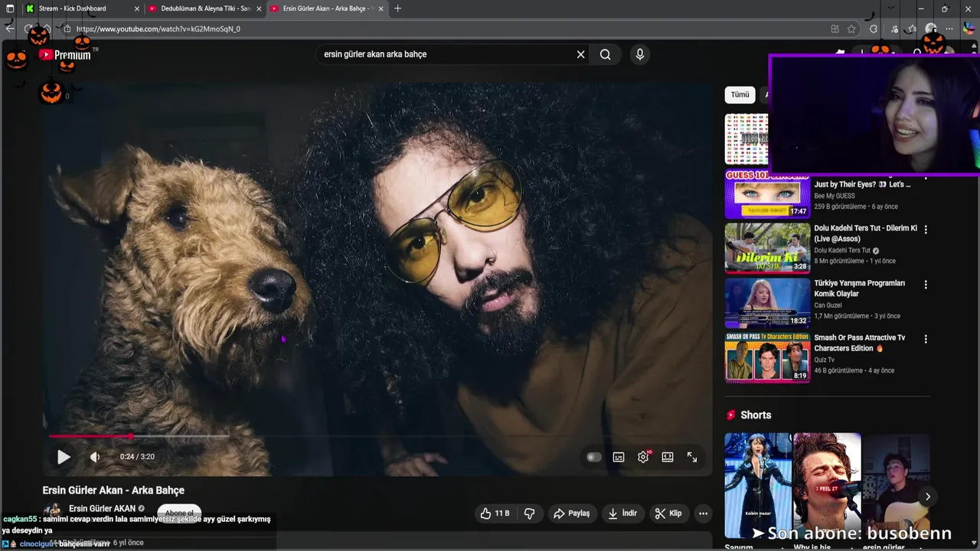Open the browser profile avatar icon
Screen dimensions: 980x551
click(931, 29)
